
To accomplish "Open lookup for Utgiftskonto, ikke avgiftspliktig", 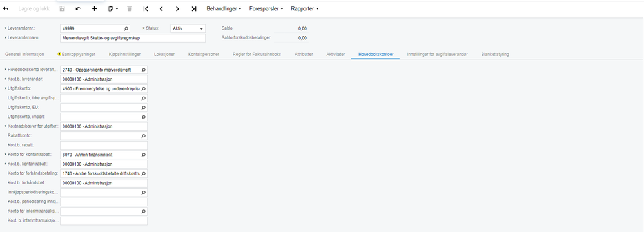I will coord(144,98).
